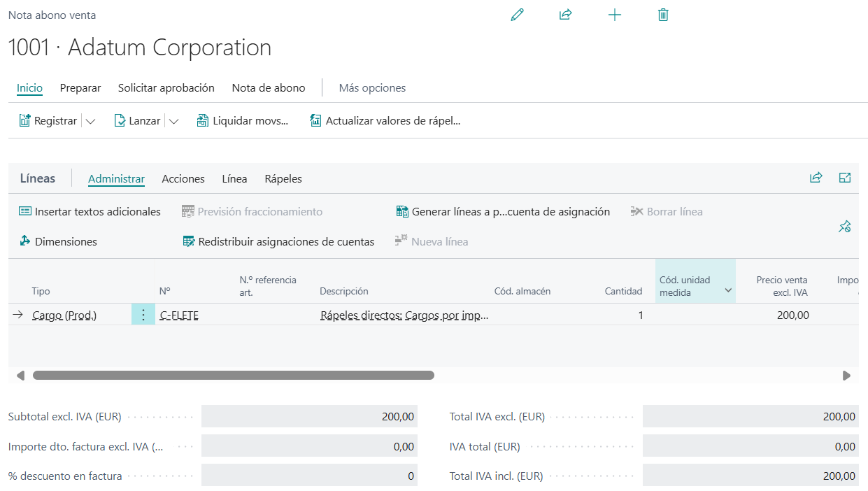Click the scrollbar right arrow
Screen dimensions: 868x491
pyautogui.click(x=846, y=376)
